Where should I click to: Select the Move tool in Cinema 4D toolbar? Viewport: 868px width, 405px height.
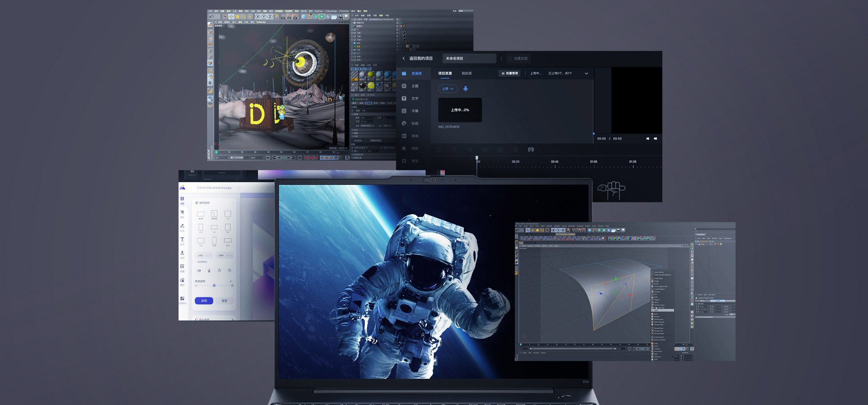[x=231, y=17]
